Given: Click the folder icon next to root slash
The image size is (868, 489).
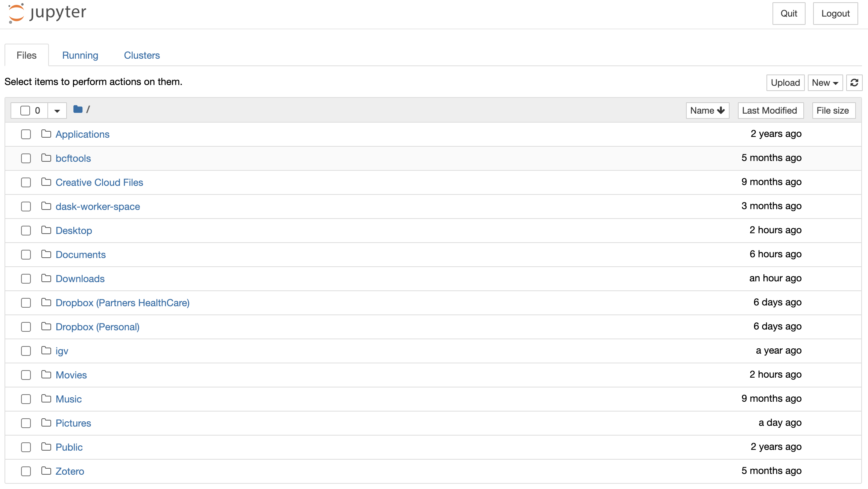Looking at the screenshot, I should point(77,109).
